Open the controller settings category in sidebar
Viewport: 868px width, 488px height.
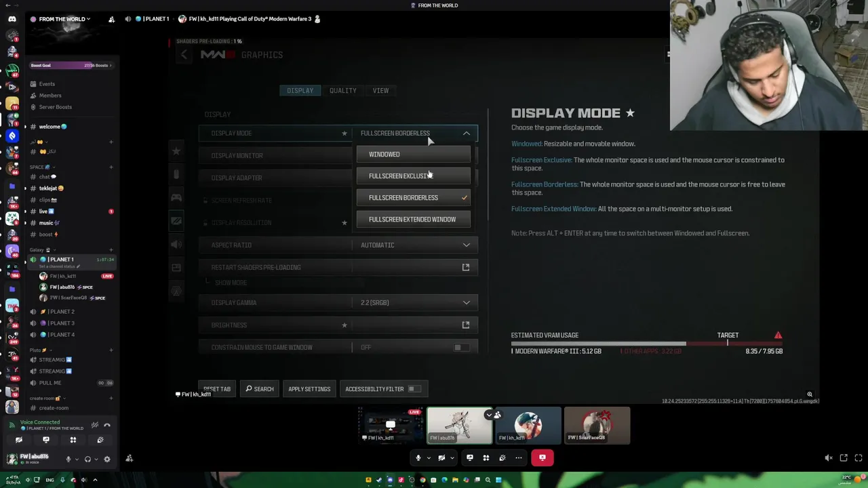[x=176, y=197]
